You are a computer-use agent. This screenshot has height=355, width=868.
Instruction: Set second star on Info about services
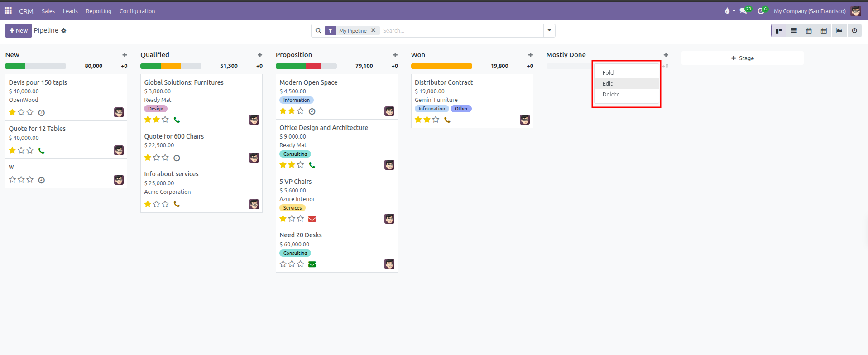(x=156, y=204)
